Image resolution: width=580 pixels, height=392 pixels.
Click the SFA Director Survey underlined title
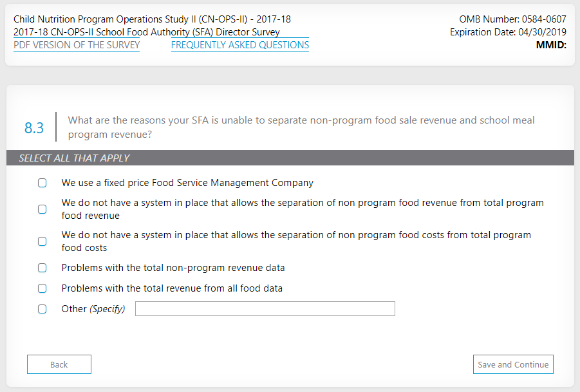pos(147,32)
